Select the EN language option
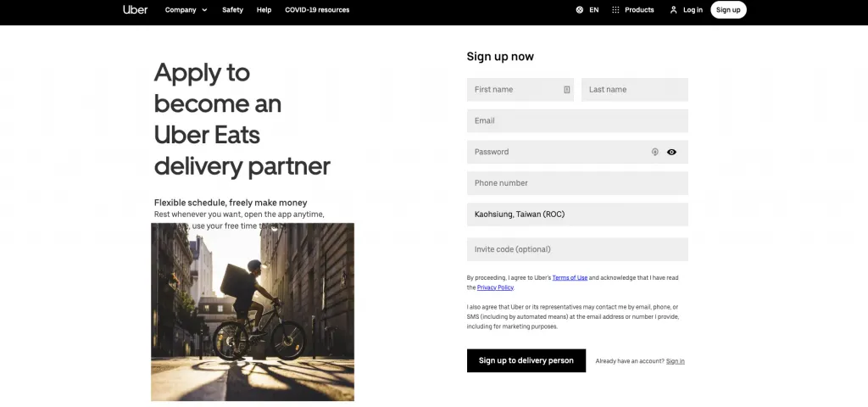The image size is (868, 407). coord(594,10)
